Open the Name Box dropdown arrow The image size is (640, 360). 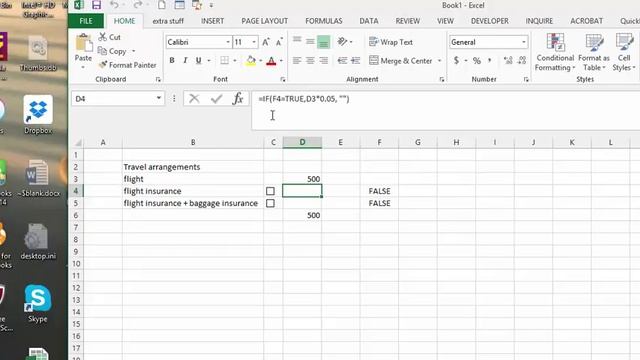(158, 98)
